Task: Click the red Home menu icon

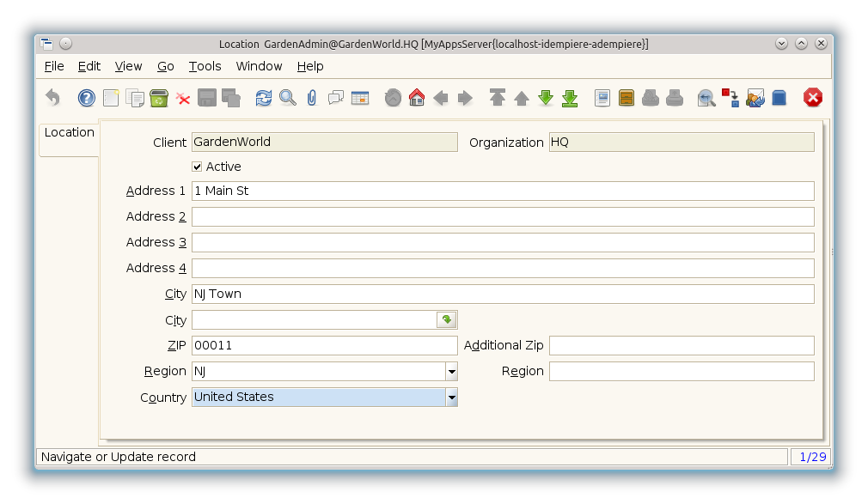Action: point(417,98)
